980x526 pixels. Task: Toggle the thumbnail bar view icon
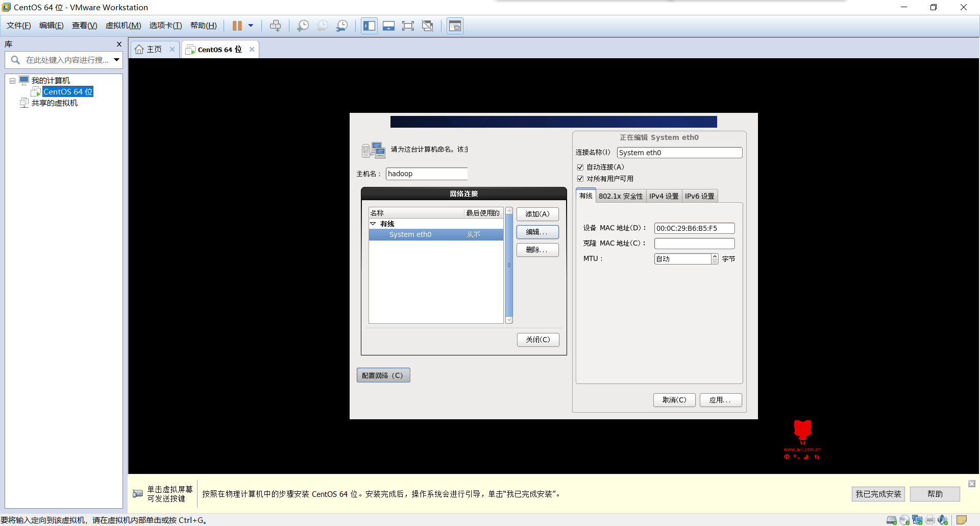tap(388, 26)
